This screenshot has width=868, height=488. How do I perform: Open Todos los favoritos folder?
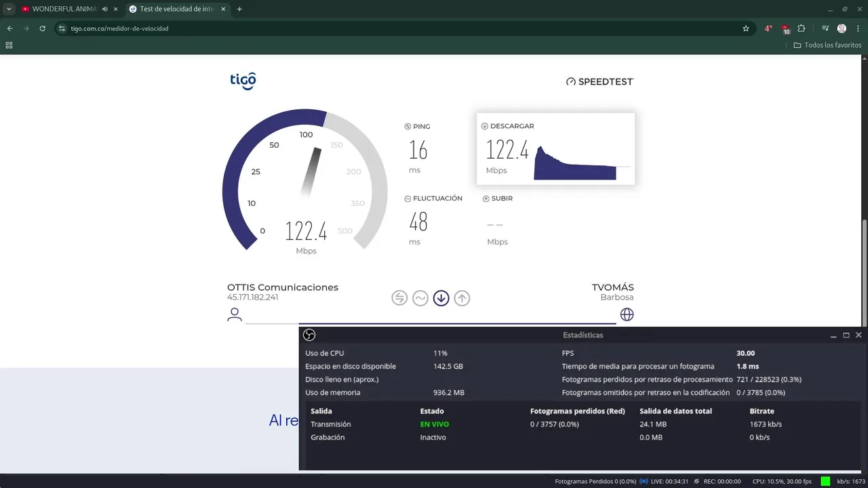(x=827, y=45)
